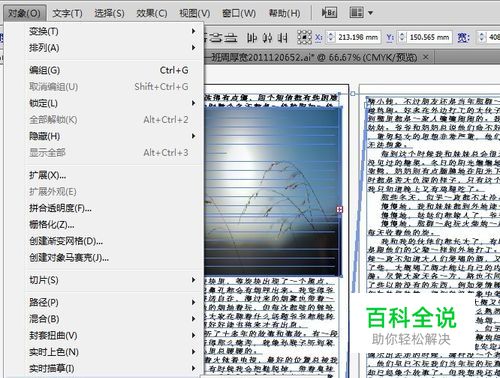The image size is (500, 378).
Task: Click the Bridge icon in menu bar
Action: pos(329,13)
